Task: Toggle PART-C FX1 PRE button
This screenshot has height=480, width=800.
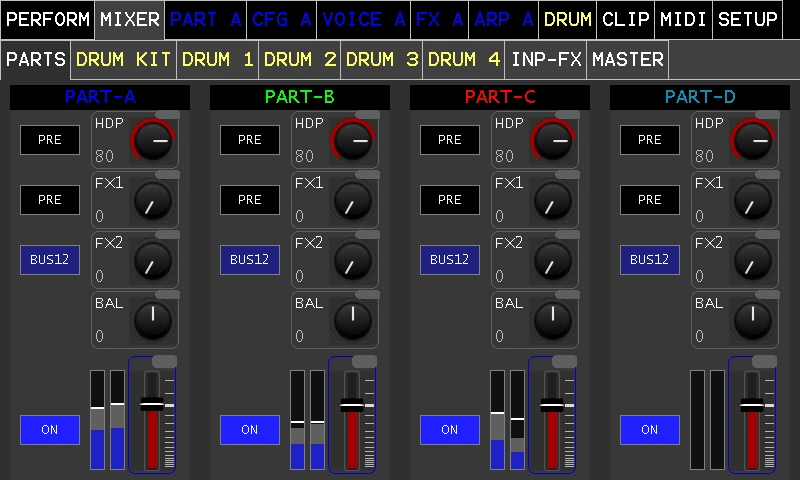Action: pos(450,200)
